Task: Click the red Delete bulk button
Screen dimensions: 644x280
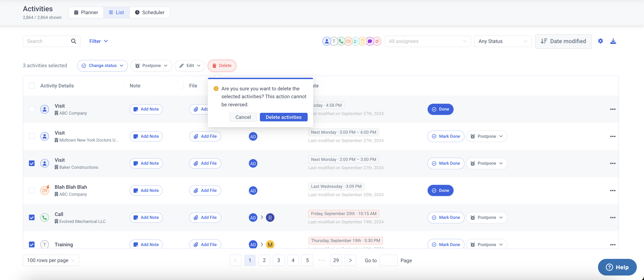Action: (x=222, y=66)
